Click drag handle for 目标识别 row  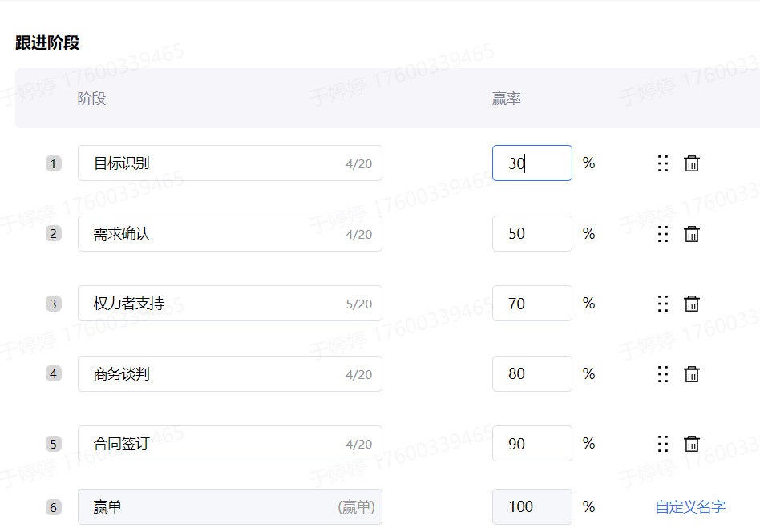coord(663,163)
